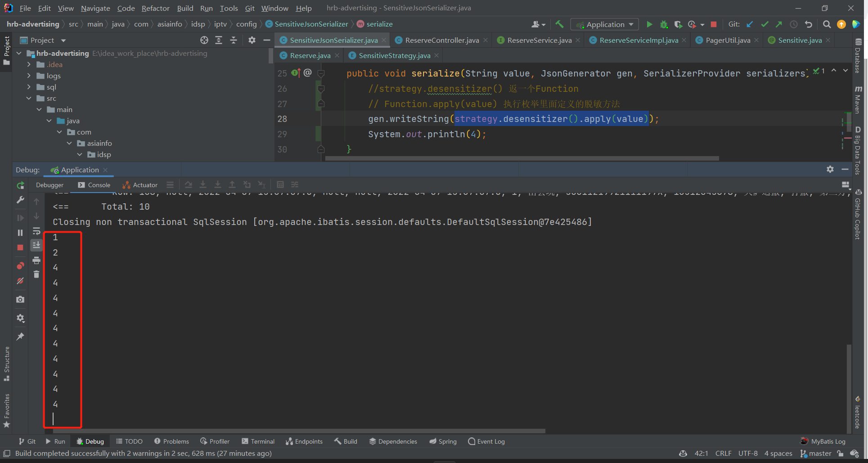This screenshot has height=463, width=868.
Task: Open the Debugger tab
Action: [49, 185]
